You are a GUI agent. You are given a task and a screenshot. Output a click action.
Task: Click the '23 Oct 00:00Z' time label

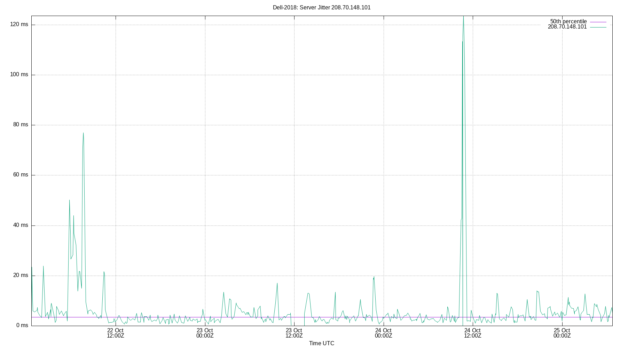[205, 333]
